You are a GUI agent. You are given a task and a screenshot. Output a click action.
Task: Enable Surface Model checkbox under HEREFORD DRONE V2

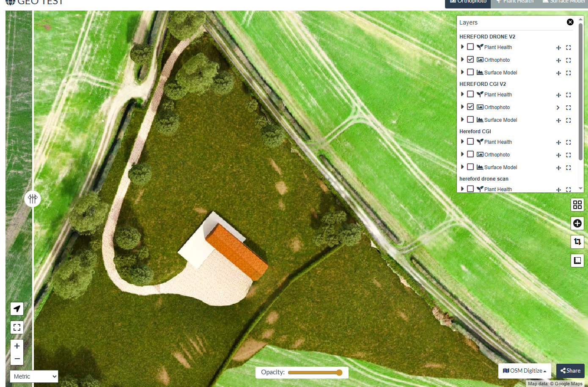pyautogui.click(x=470, y=72)
